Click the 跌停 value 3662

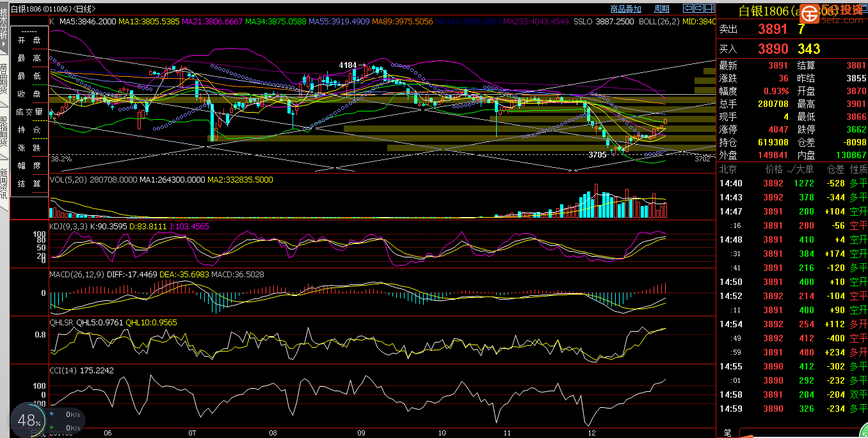pyautogui.click(x=856, y=129)
